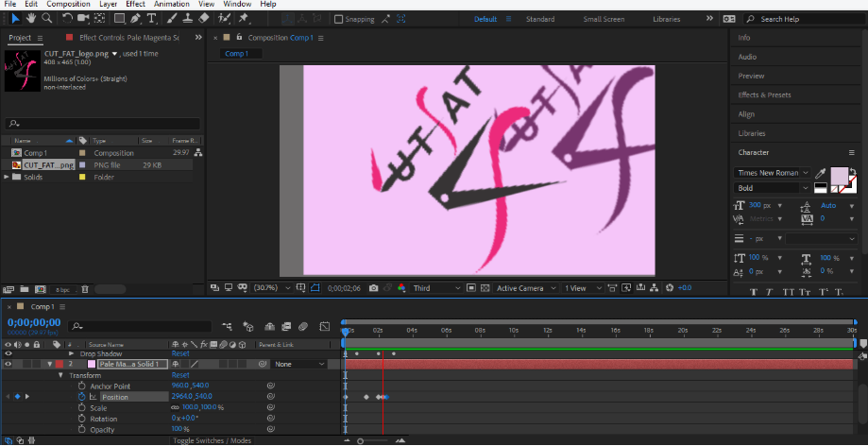Collapse the Transform property group

pyautogui.click(x=60, y=375)
